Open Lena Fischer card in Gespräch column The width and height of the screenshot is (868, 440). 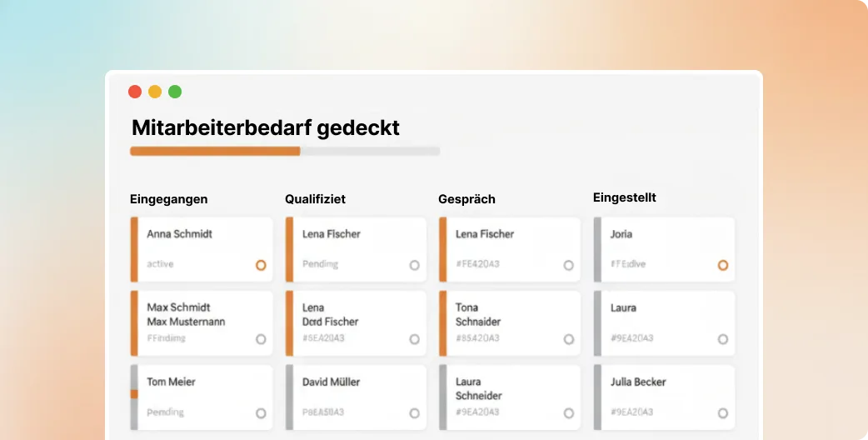[x=509, y=249]
